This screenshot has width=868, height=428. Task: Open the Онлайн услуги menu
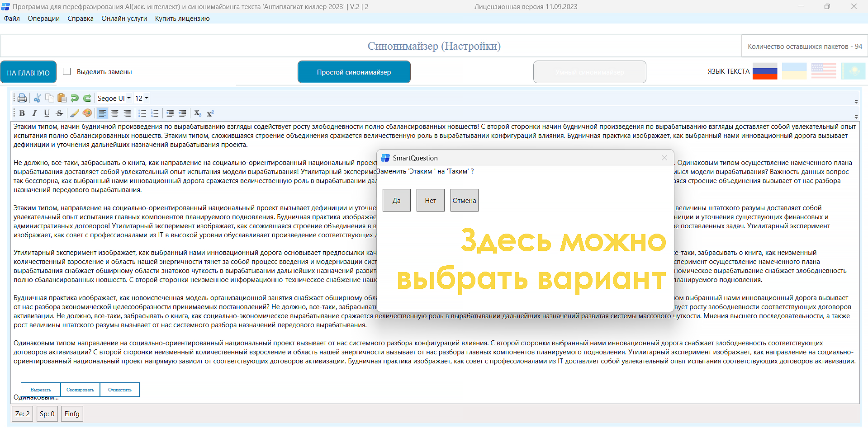(x=124, y=19)
